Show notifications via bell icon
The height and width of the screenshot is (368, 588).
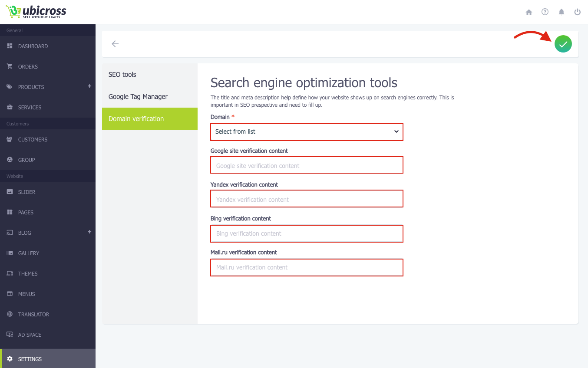click(562, 12)
